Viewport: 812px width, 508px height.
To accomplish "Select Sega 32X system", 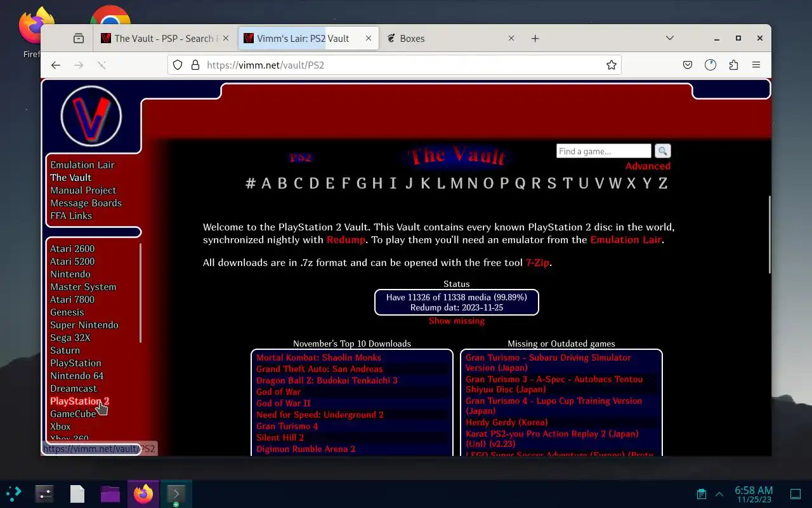I will coord(70,337).
